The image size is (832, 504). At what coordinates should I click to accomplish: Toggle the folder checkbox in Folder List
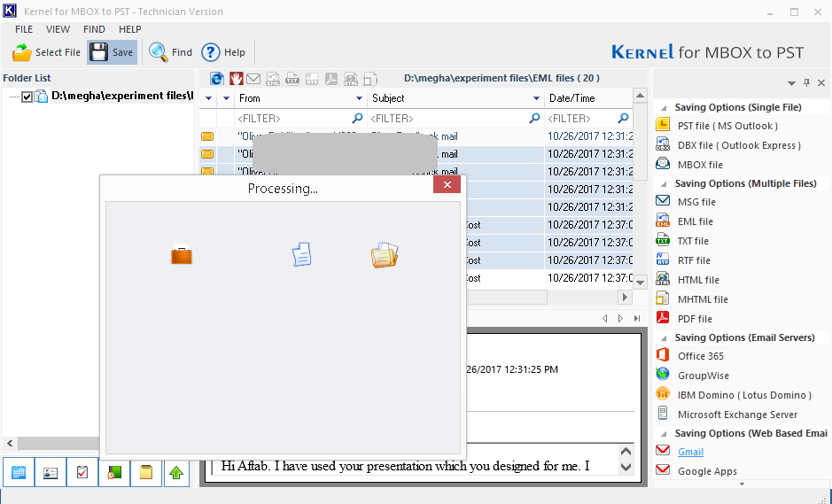pyautogui.click(x=27, y=97)
